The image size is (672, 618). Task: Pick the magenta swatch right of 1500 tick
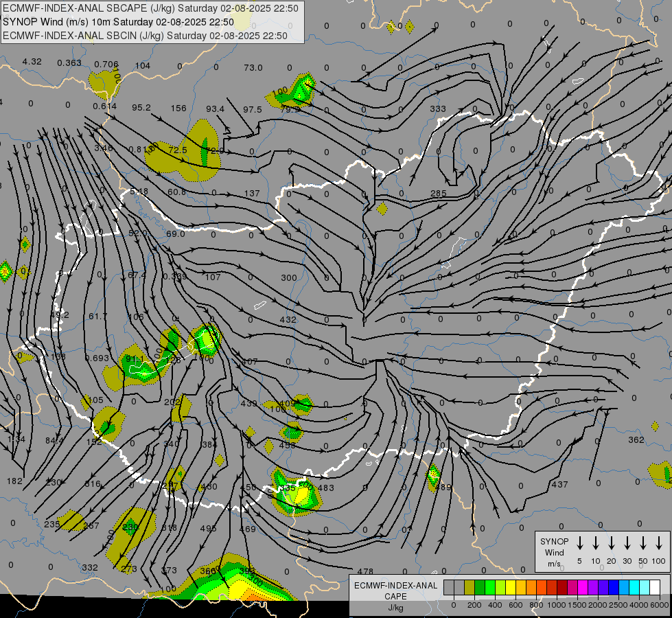point(583,588)
